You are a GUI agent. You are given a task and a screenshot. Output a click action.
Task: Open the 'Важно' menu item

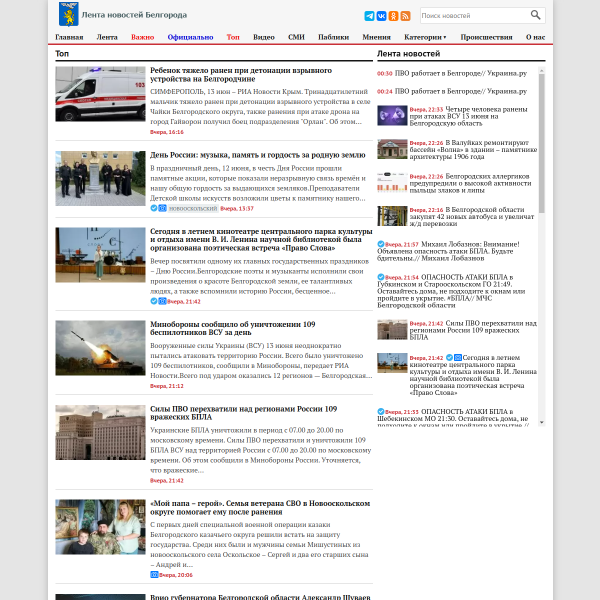click(x=142, y=37)
